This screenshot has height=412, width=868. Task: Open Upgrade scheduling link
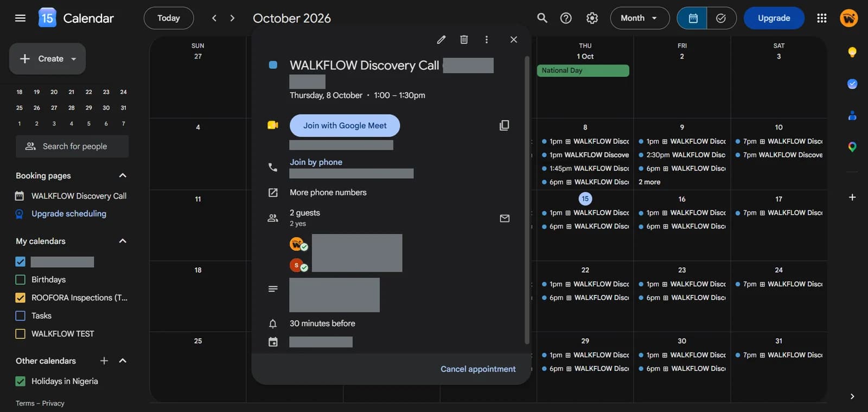point(69,214)
